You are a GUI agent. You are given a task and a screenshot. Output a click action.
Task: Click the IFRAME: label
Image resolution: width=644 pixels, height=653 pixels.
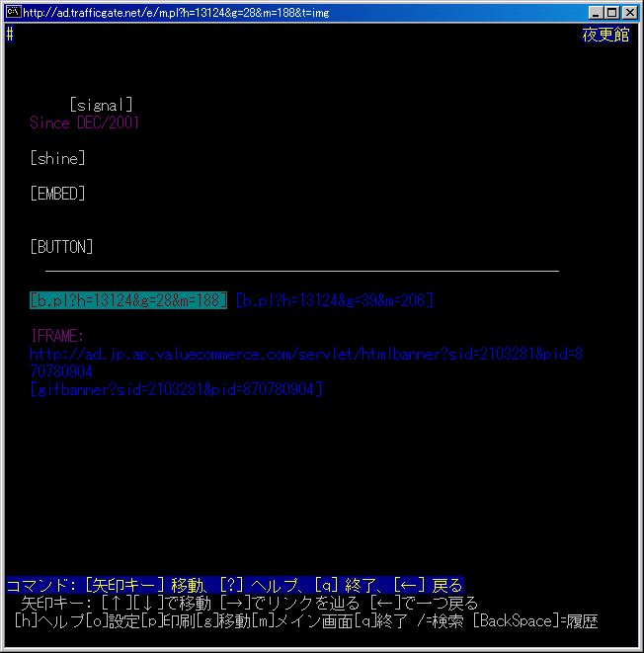pos(57,336)
